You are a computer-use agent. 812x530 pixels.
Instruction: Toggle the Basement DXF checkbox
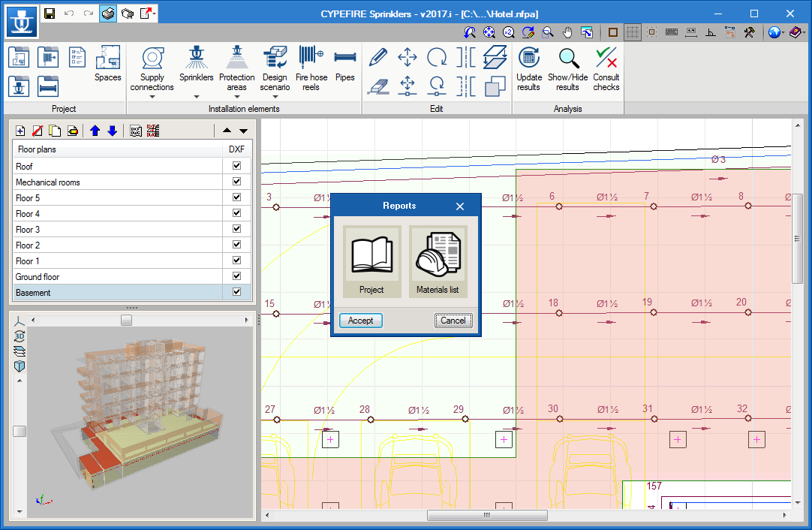[x=237, y=292]
